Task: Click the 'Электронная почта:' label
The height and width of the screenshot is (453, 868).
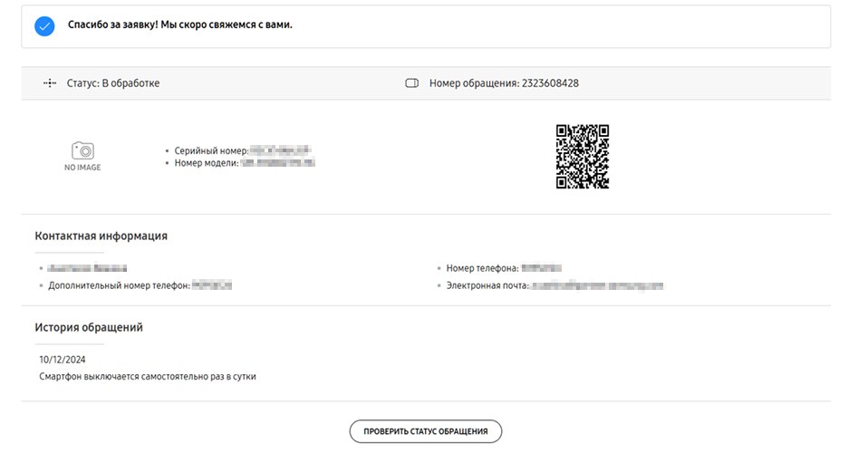Action: click(x=487, y=285)
